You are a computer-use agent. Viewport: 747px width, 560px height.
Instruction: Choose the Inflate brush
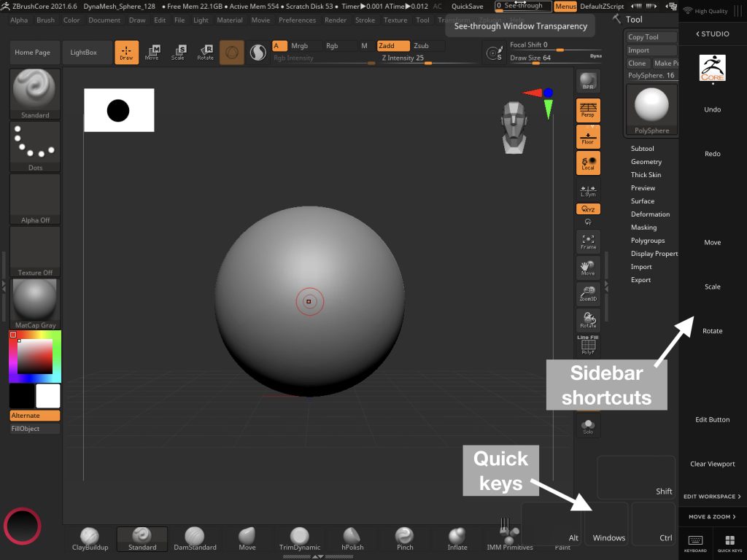[457, 535]
